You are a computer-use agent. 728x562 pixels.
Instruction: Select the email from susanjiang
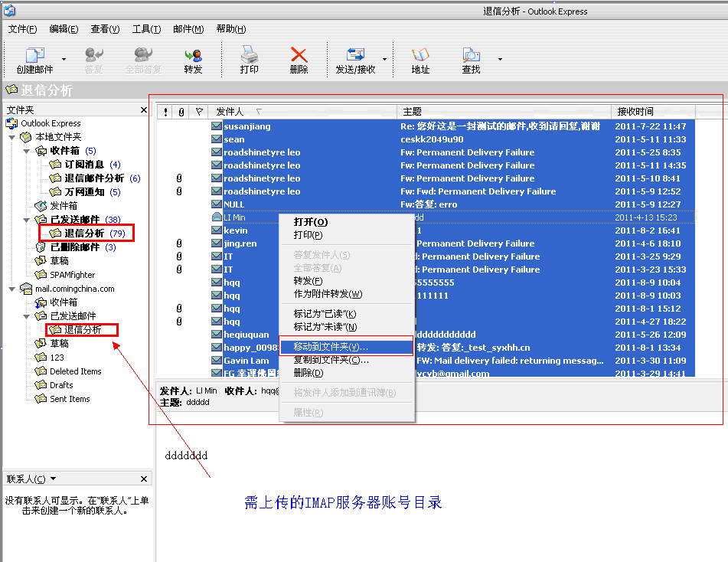tap(246, 126)
